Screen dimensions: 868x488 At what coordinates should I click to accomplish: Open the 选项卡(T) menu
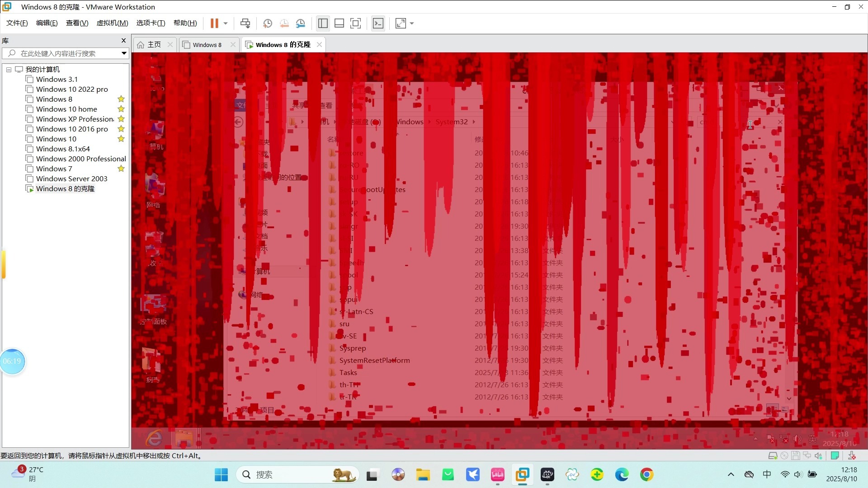point(151,23)
